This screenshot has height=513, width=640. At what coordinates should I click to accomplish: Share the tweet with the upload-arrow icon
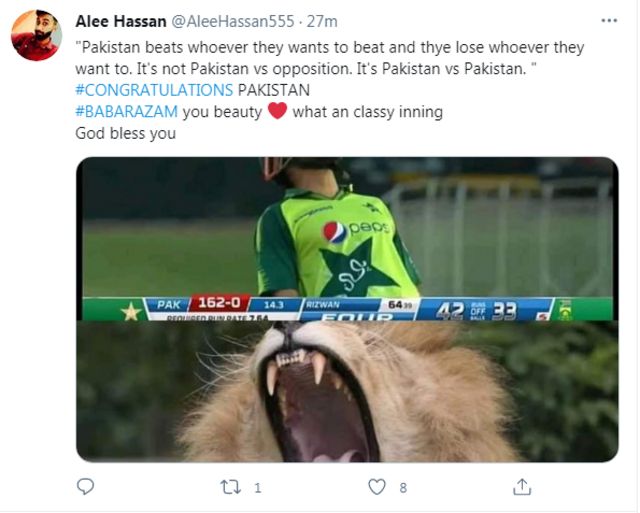coord(521,487)
